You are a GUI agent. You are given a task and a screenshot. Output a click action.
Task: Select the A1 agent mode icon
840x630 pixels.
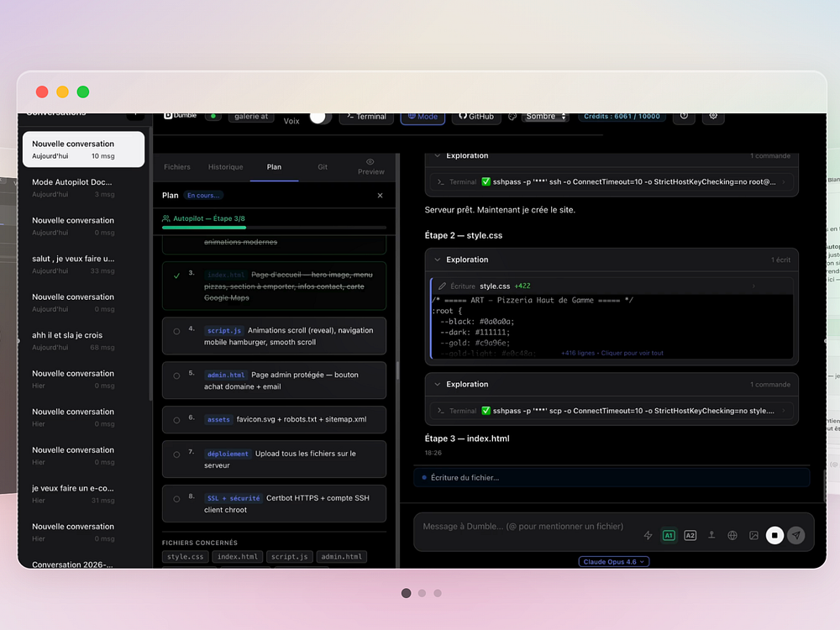(669, 535)
